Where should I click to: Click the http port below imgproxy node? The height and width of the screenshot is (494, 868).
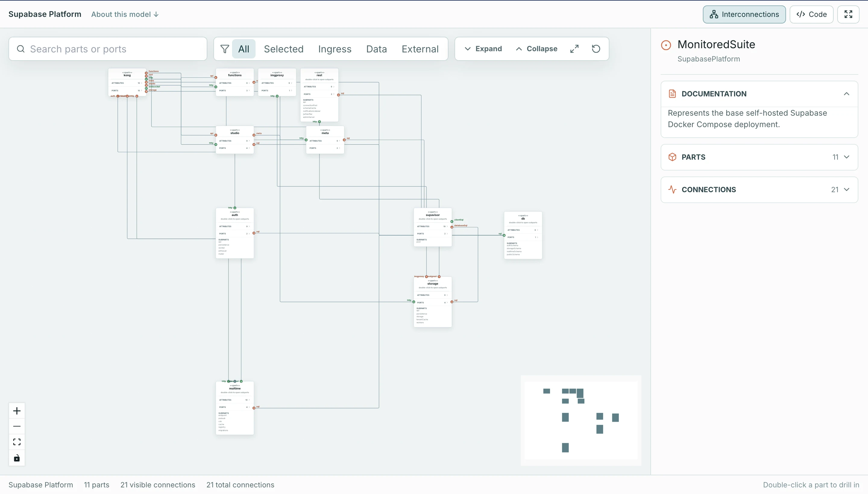(x=277, y=96)
